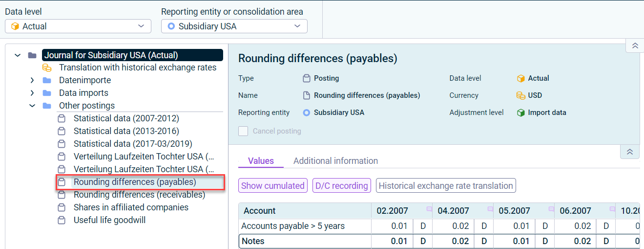
Task: Click the Other postings folder label
Action: 87,106
